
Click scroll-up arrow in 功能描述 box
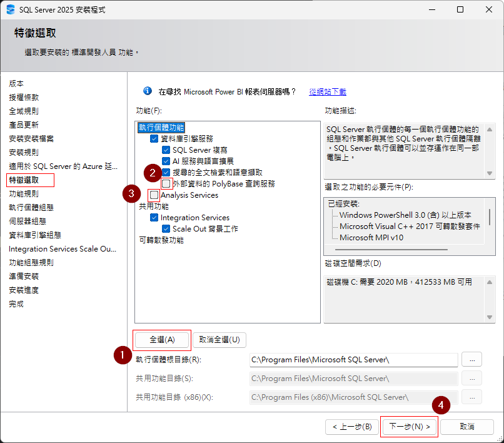pos(490,130)
